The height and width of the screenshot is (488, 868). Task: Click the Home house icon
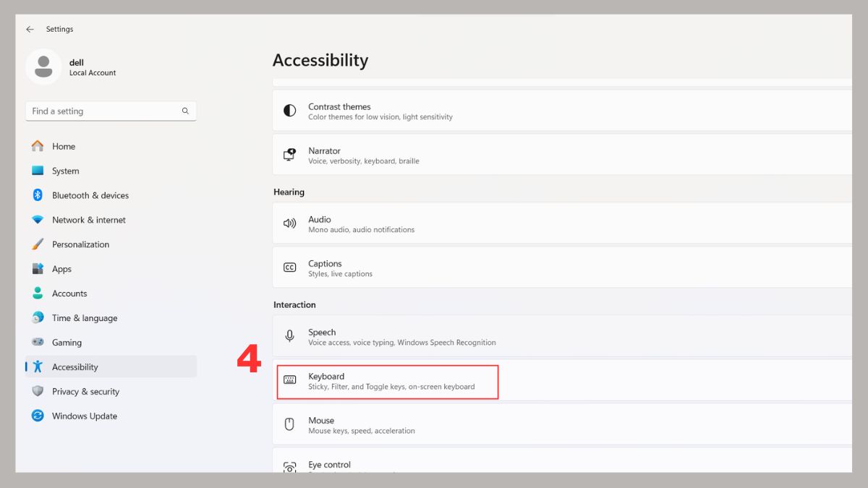(x=38, y=146)
